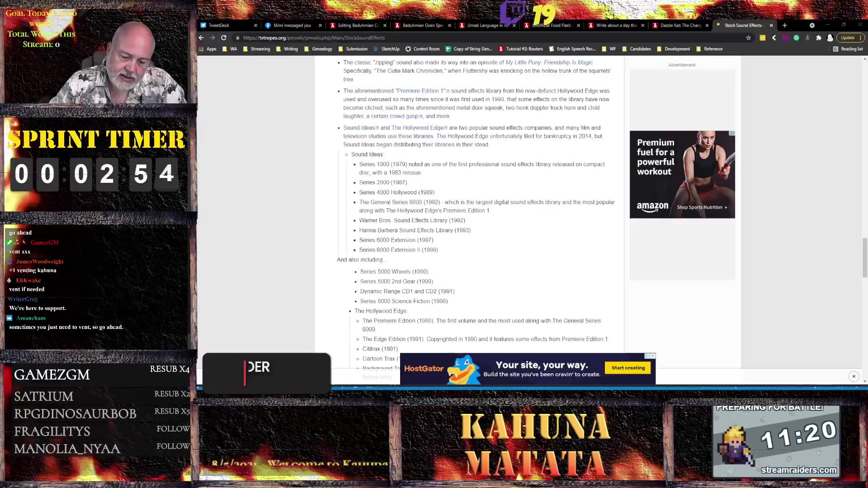Viewport: 868px width, 488px height.
Task: Switch to the TweetDeck tab
Action: (x=219, y=25)
